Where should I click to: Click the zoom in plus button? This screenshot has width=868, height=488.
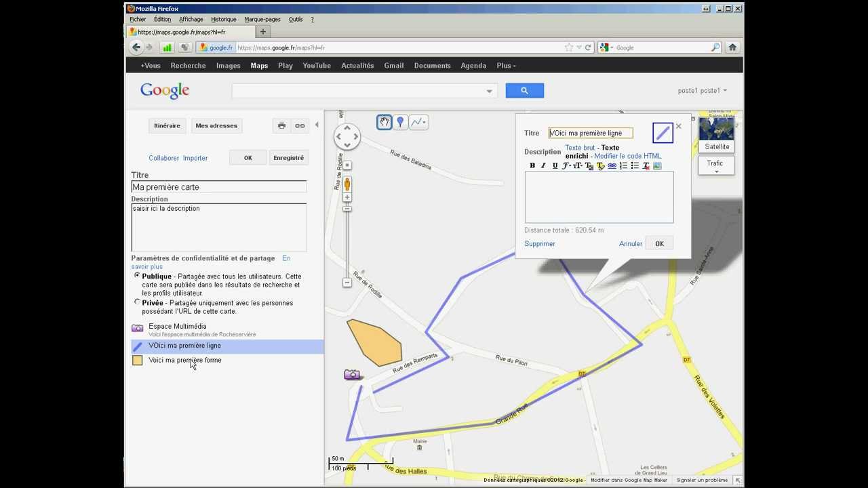tap(347, 197)
